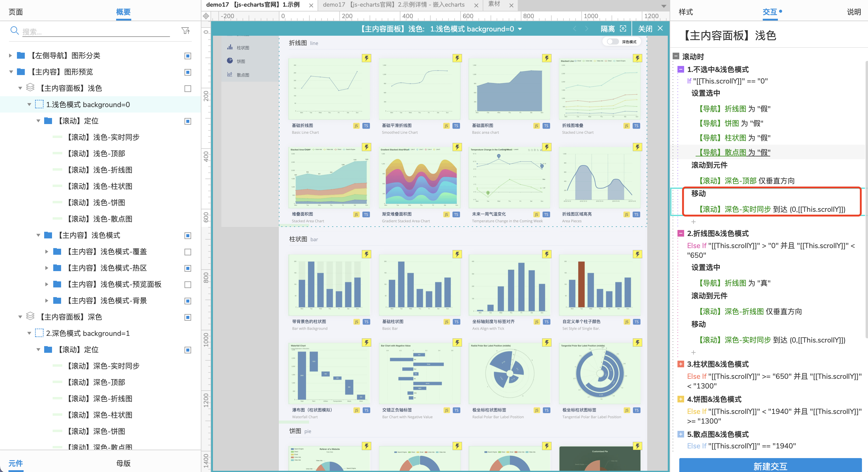Toggle visibility box of 【主内容】图形预览
This screenshot has width=868, height=472.
[x=188, y=72]
